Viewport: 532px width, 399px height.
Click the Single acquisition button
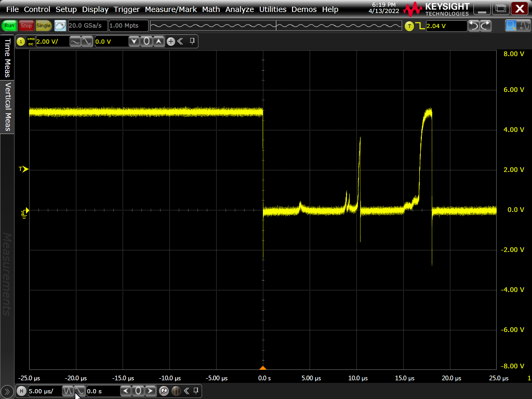(44, 26)
